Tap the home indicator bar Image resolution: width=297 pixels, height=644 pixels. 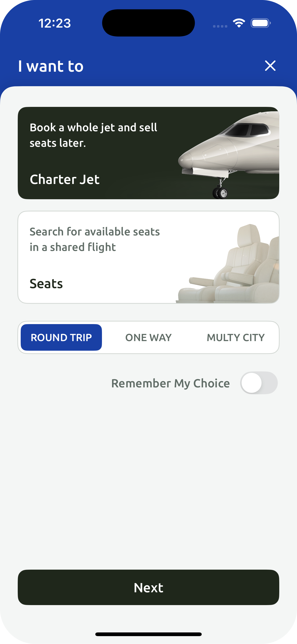pos(148,634)
